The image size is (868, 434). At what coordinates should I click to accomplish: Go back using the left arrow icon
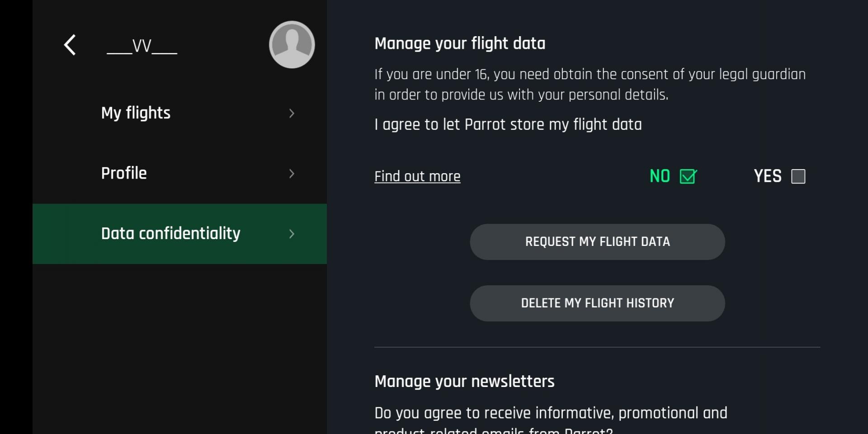[70, 45]
